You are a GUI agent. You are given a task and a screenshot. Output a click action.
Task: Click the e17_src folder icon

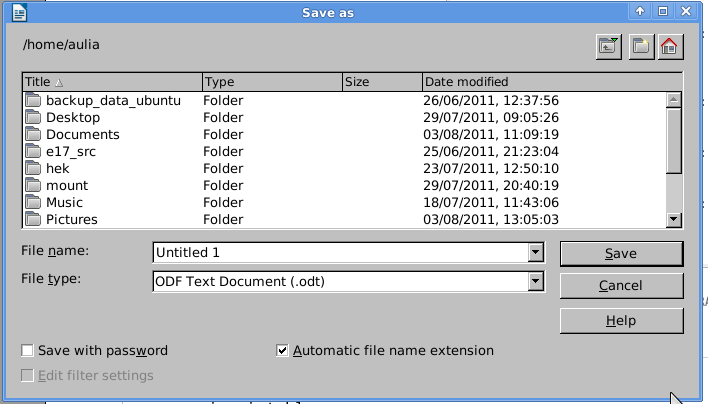[x=33, y=151]
